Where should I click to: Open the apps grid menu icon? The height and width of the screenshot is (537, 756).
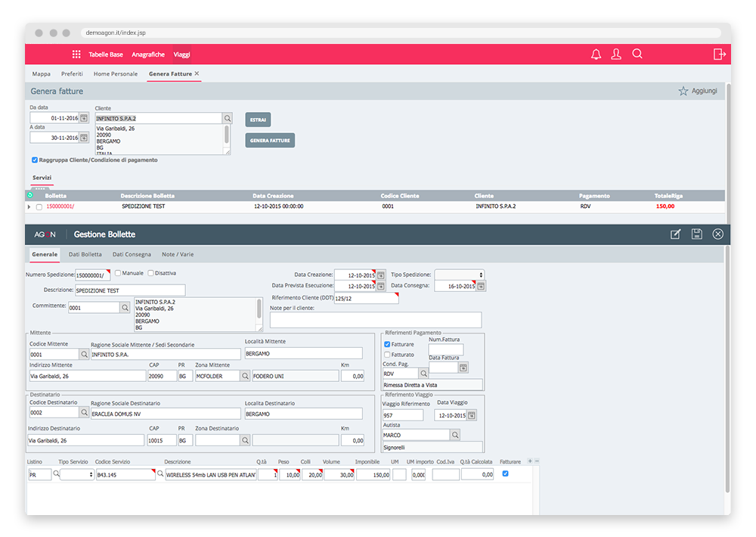coord(76,54)
